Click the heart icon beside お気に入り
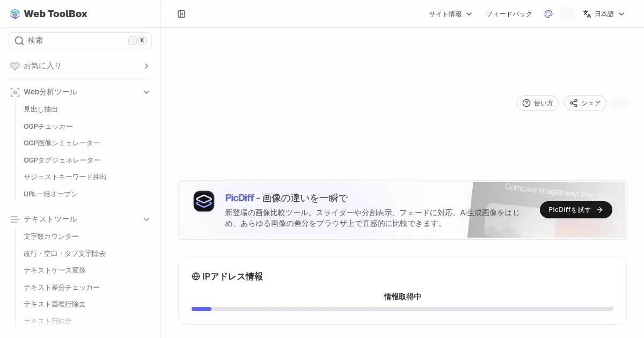Image resolution: width=644 pixels, height=338 pixels. [15, 66]
